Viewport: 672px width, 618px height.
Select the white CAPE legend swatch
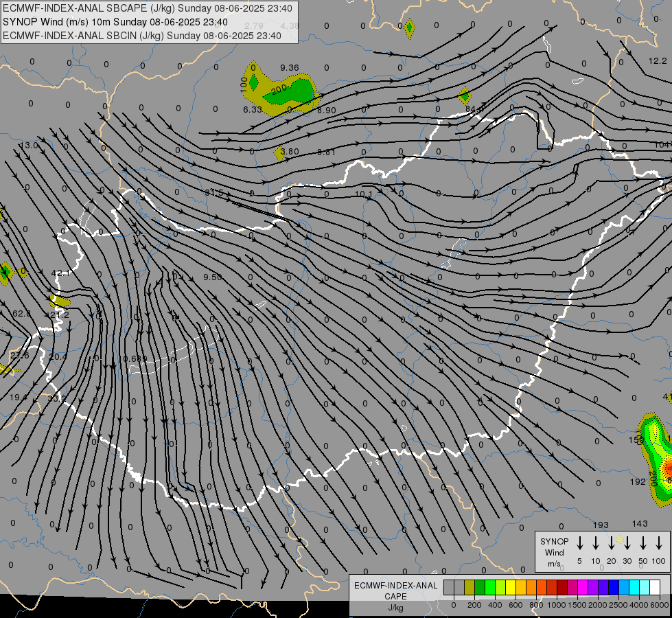(x=655, y=587)
